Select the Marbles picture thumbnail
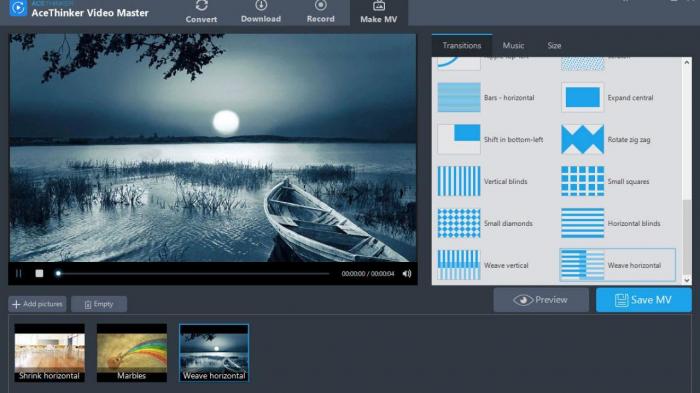The height and width of the screenshot is (393, 700). 132,353
